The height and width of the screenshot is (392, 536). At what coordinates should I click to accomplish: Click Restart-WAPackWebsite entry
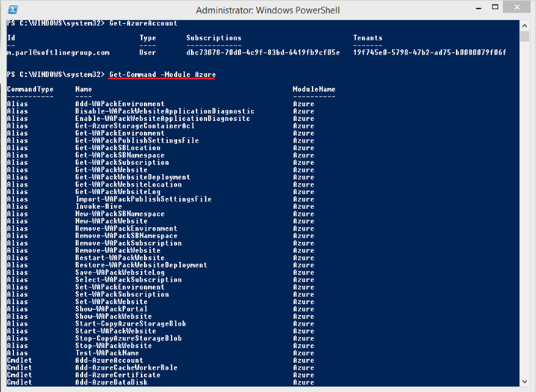pos(119,258)
